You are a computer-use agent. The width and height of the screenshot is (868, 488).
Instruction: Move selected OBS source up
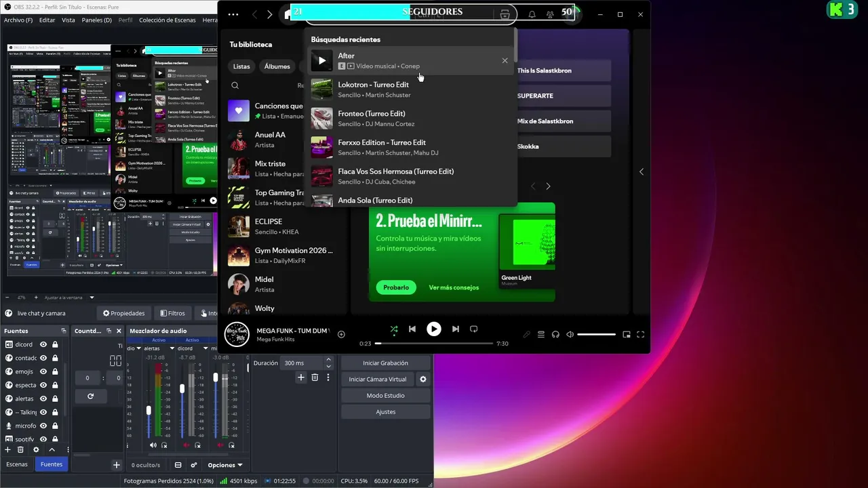coord(52,449)
